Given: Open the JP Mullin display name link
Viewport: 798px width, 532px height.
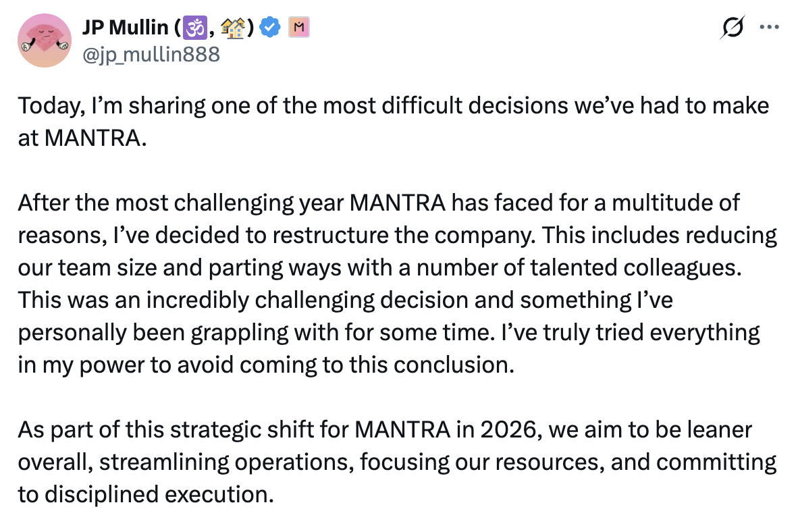Looking at the screenshot, I should (125, 28).
